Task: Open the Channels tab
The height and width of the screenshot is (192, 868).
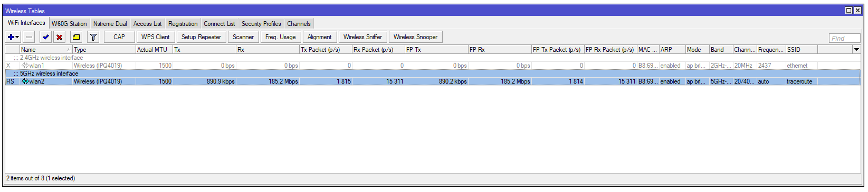Action: click(x=299, y=24)
